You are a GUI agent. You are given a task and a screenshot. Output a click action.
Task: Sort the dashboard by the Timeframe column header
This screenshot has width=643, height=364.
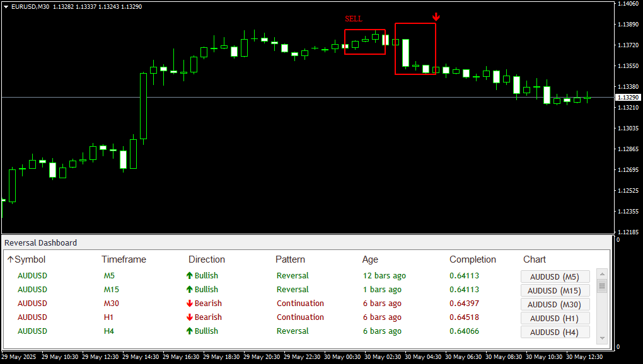click(x=123, y=259)
